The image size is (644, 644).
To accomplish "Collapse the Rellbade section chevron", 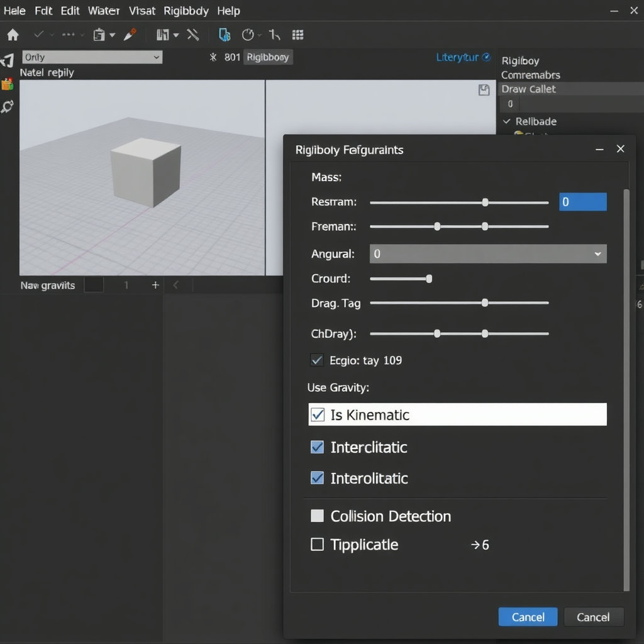I will [507, 121].
